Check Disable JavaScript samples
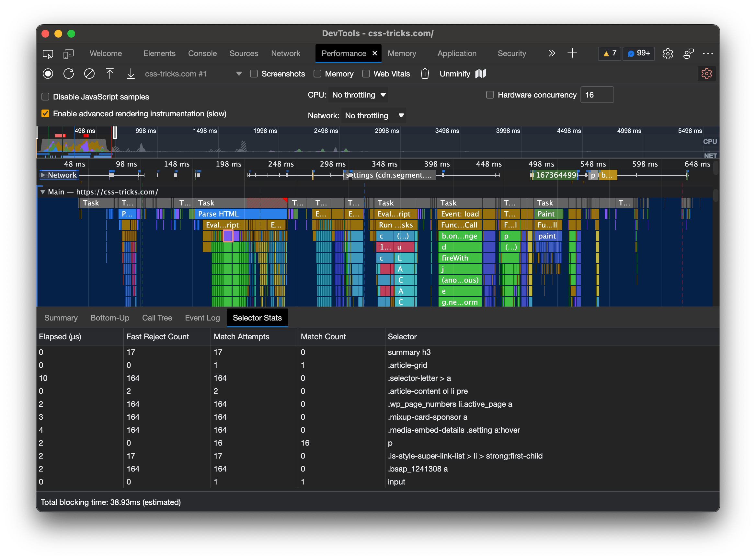This screenshot has width=756, height=560. pos(45,97)
